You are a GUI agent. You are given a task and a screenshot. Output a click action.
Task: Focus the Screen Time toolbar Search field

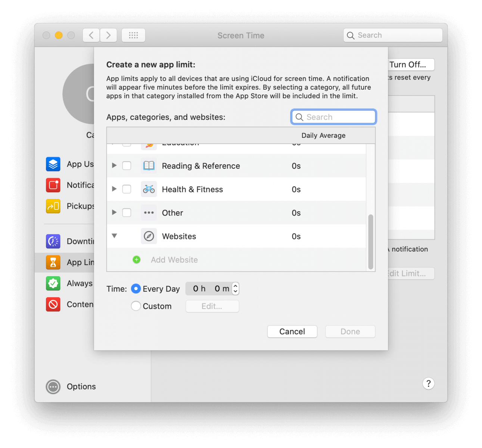393,35
